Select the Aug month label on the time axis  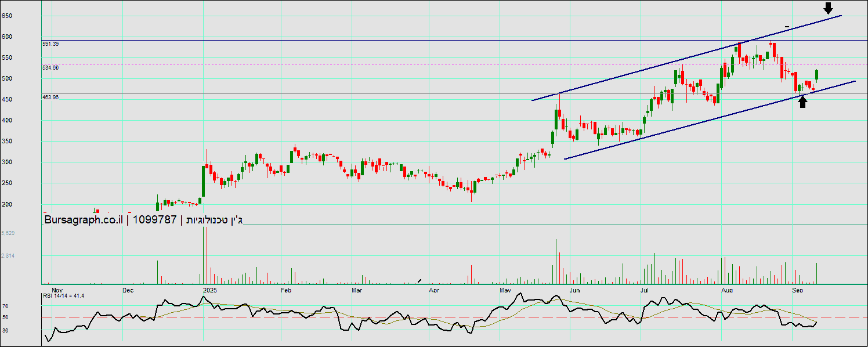726,290
